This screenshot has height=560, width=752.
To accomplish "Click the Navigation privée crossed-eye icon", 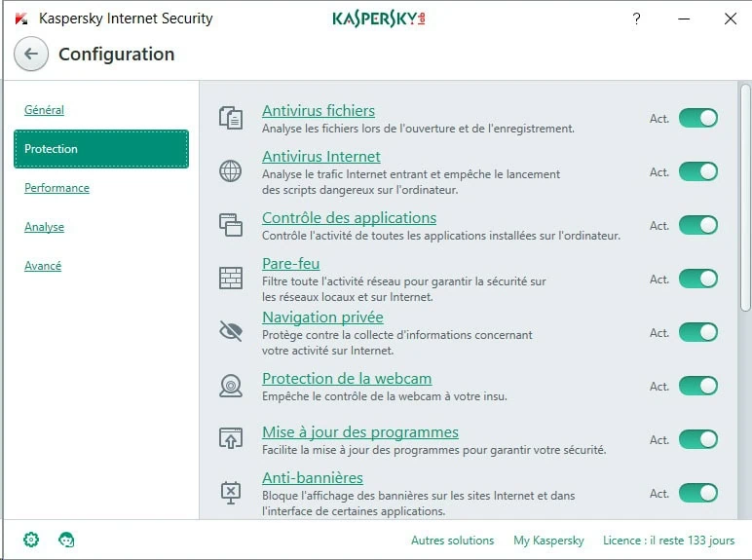I will point(230,332).
